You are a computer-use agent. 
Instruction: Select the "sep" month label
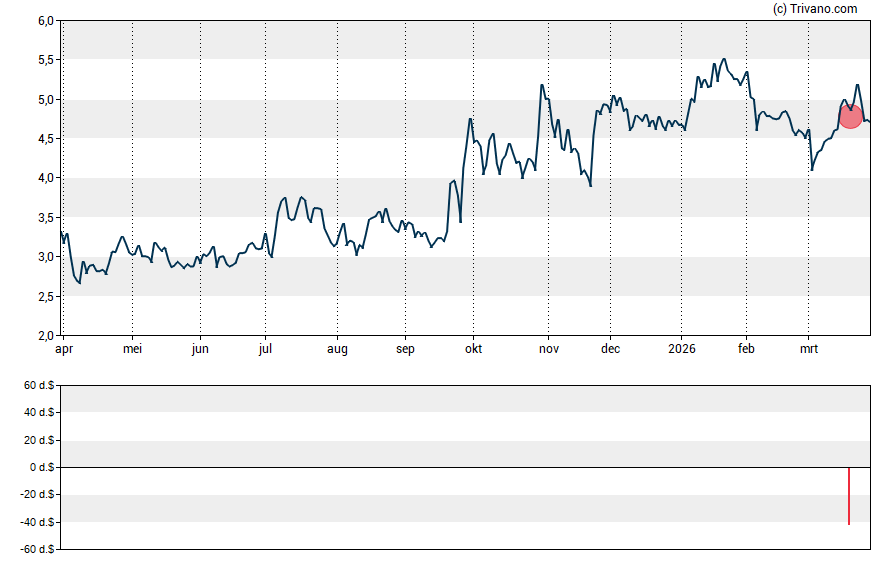click(x=405, y=349)
